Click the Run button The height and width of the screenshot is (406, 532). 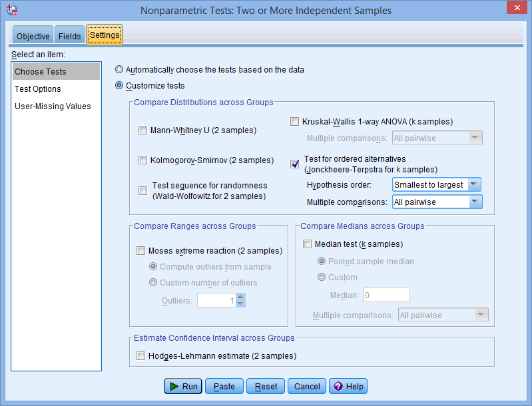(x=183, y=386)
